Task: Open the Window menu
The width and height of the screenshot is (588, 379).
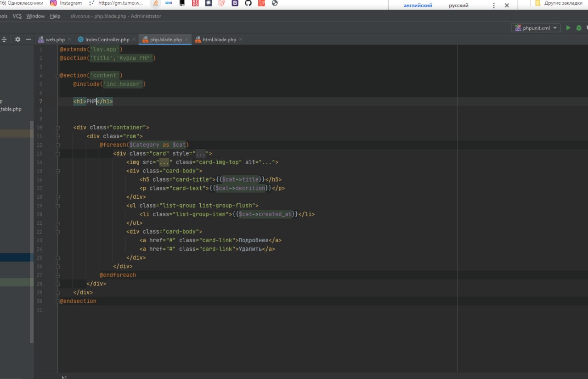Action: tap(35, 16)
